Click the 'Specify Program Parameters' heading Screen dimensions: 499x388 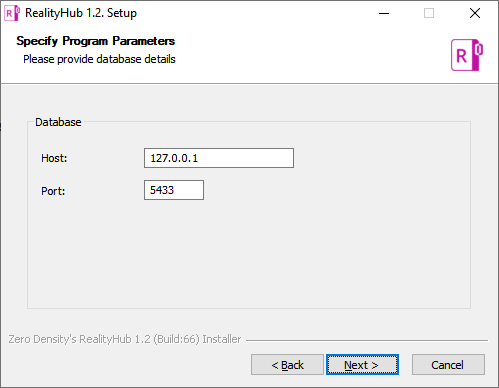tap(95, 41)
